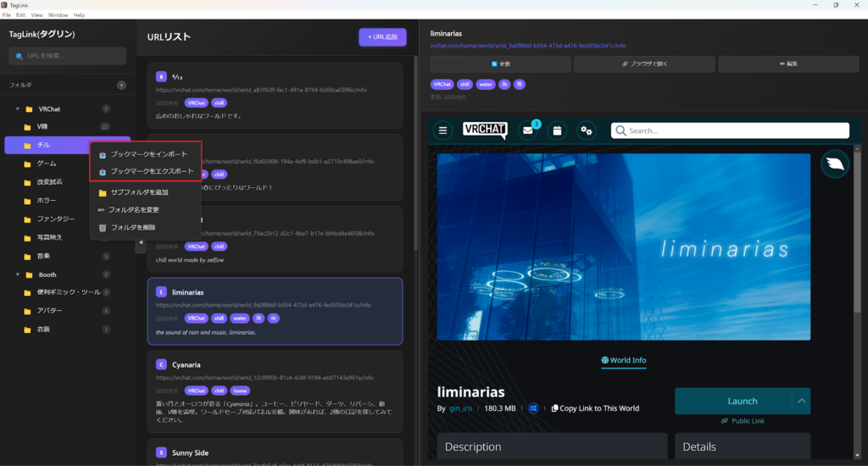Viewport: 868px width, 466px height.
Task: Click the Windows platform icon beside 180.3 MB
Action: pyautogui.click(x=533, y=408)
